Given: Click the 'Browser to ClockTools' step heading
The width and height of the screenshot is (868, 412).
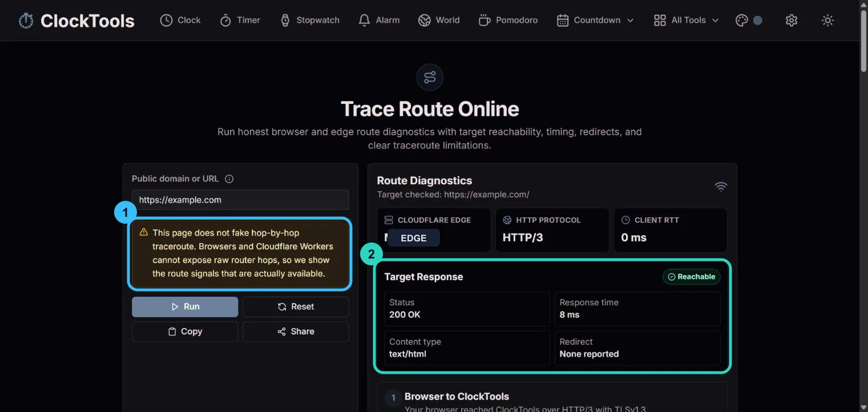Looking at the screenshot, I should click(x=457, y=396).
